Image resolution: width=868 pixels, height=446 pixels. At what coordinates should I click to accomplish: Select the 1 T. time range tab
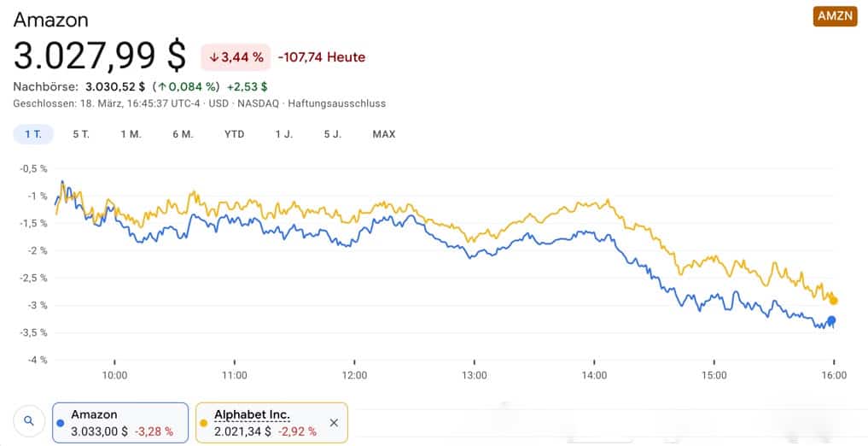point(33,134)
